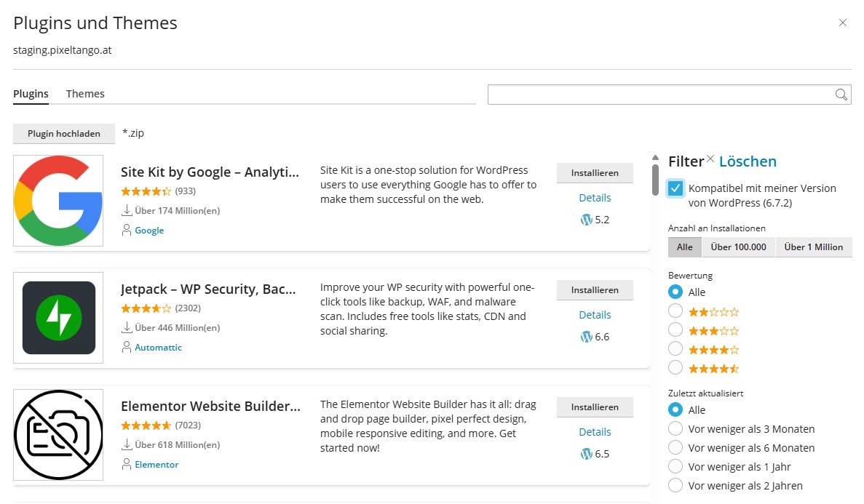
Task: Click the small X next to Filter
Action: tap(710, 159)
